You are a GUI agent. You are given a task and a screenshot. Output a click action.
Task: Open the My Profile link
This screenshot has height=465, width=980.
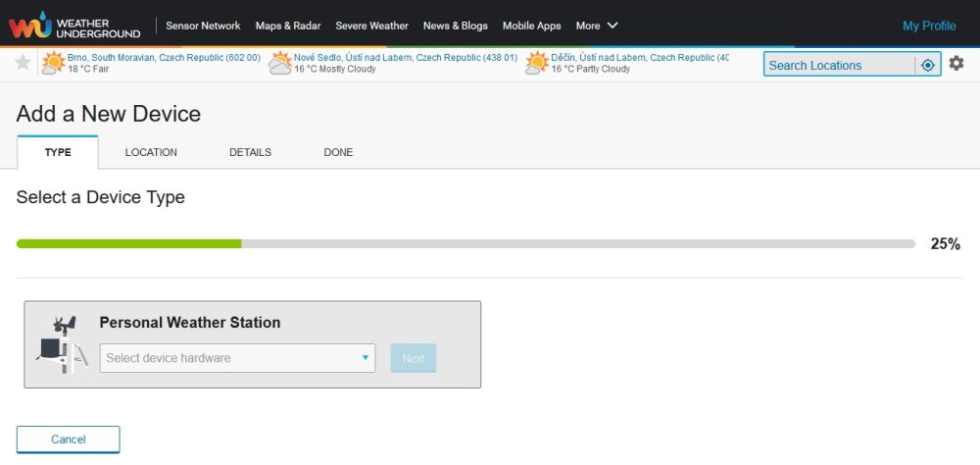click(x=929, y=26)
